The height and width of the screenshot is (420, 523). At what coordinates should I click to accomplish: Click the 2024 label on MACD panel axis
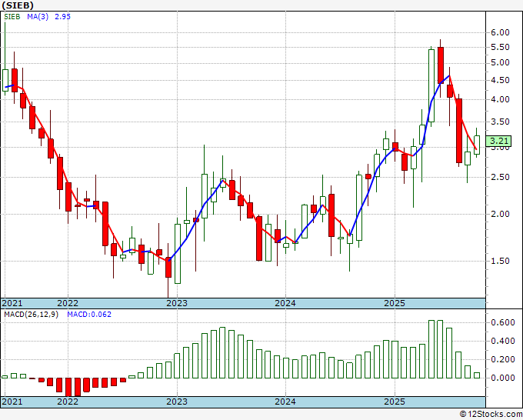pos(285,402)
